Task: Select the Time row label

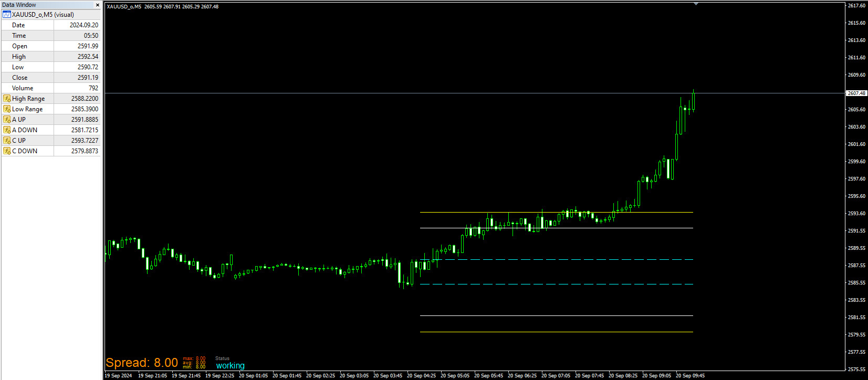Action: [x=19, y=36]
